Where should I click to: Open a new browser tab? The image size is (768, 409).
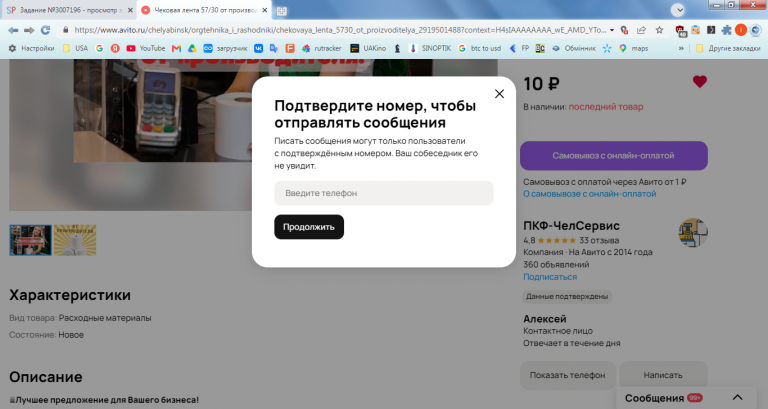pos(282,11)
